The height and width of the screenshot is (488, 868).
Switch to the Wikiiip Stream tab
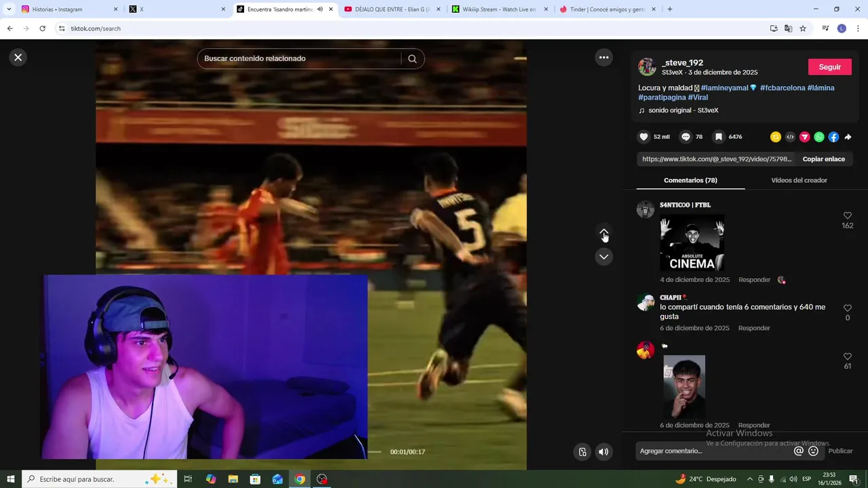[500, 9]
